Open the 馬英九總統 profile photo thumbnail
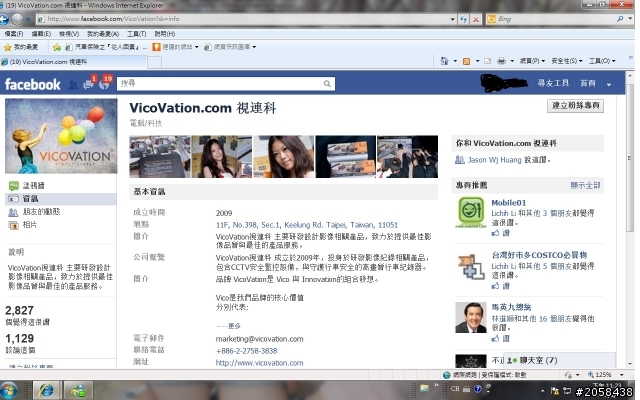This screenshot has width=640, height=400. click(471, 318)
